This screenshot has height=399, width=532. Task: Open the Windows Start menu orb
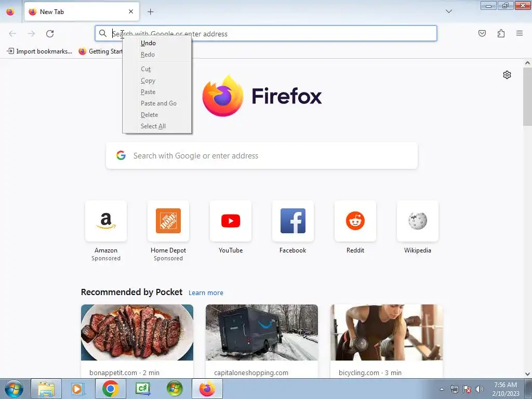click(14, 389)
